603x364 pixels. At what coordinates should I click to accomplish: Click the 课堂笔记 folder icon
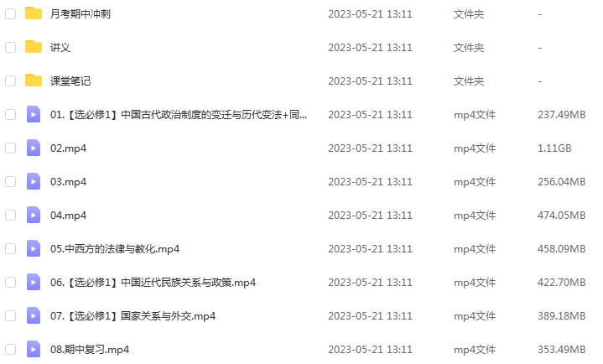click(34, 81)
